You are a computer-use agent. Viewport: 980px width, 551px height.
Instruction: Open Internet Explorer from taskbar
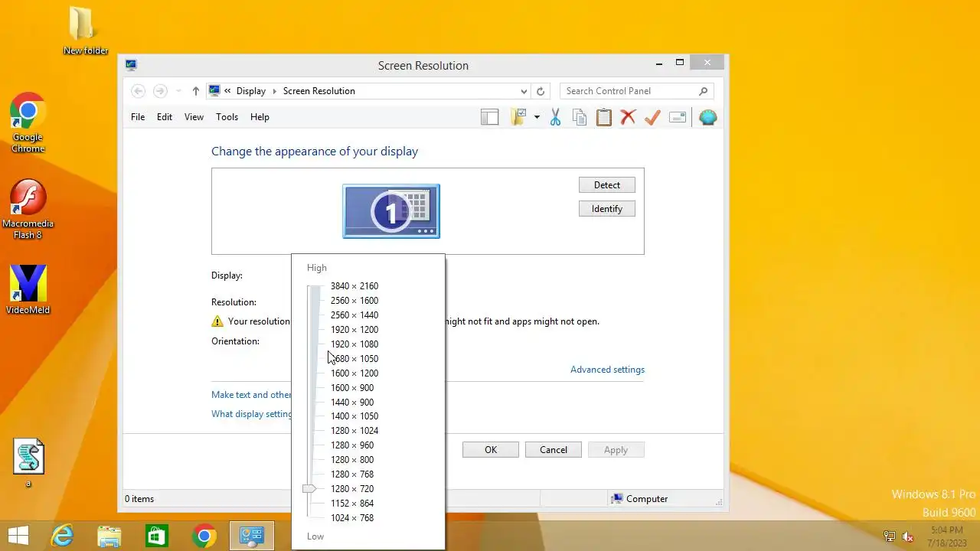(x=62, y=536)
